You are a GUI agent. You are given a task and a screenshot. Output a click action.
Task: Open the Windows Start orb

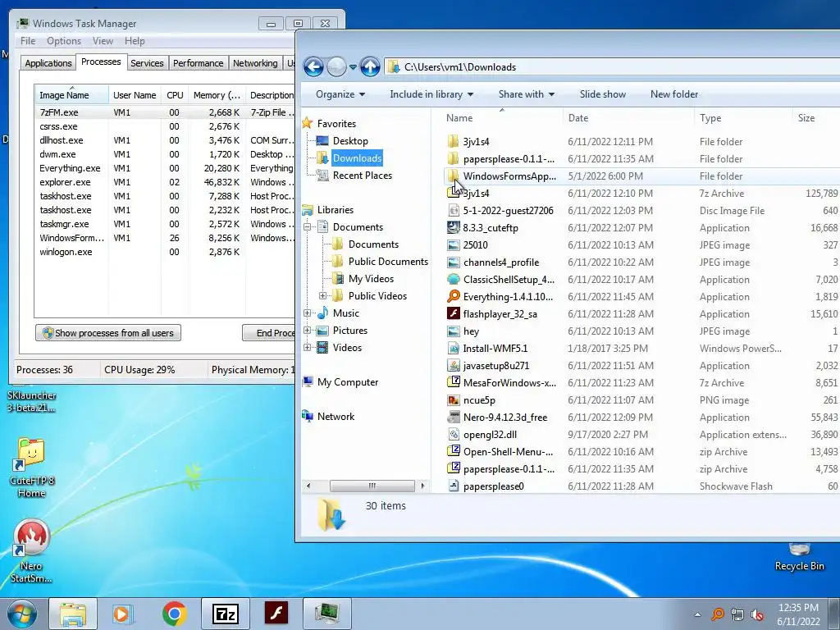[x=21, y=614]
